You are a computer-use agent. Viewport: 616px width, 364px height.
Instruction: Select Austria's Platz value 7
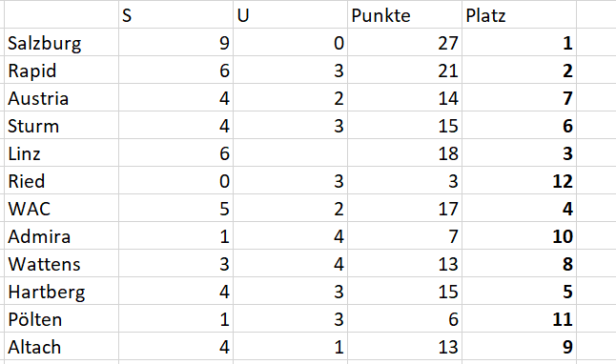(519, 97)
